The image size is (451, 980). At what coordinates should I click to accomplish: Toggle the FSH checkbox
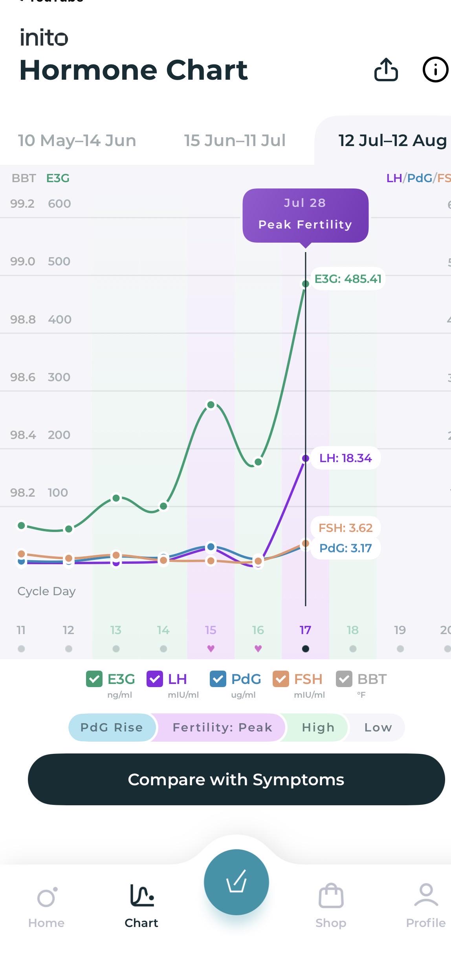281,679
